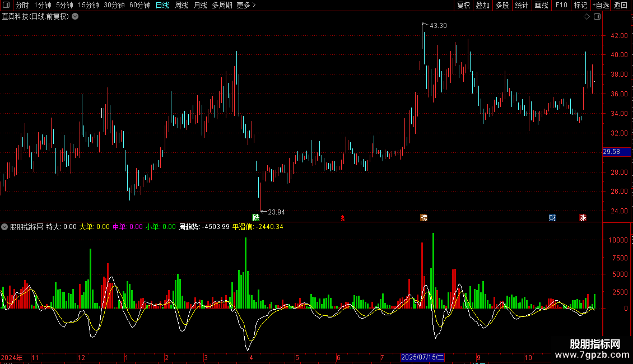Click the 10000 indicator axis label
Screen dimensions: 633x364
pyautogui.click(x=618, y=240)
